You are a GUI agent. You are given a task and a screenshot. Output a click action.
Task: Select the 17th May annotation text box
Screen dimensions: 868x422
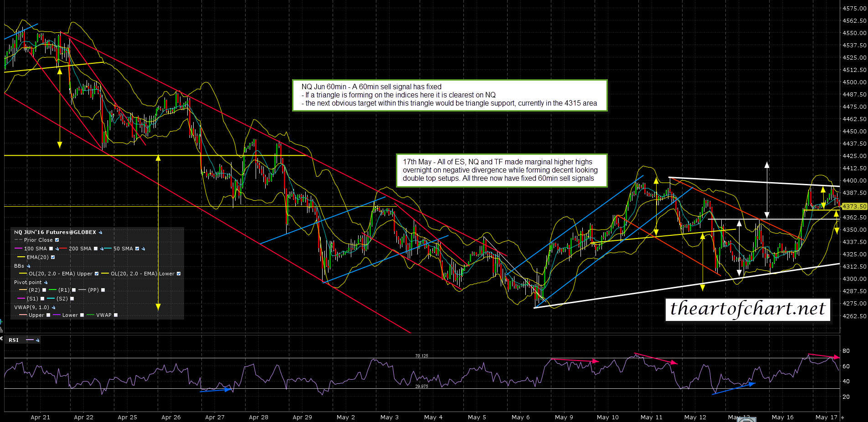501,170
